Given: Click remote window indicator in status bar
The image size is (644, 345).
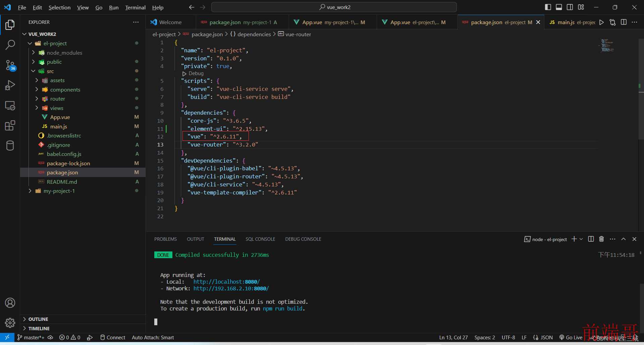Looking at the screenshot, I should click(7, 337).
